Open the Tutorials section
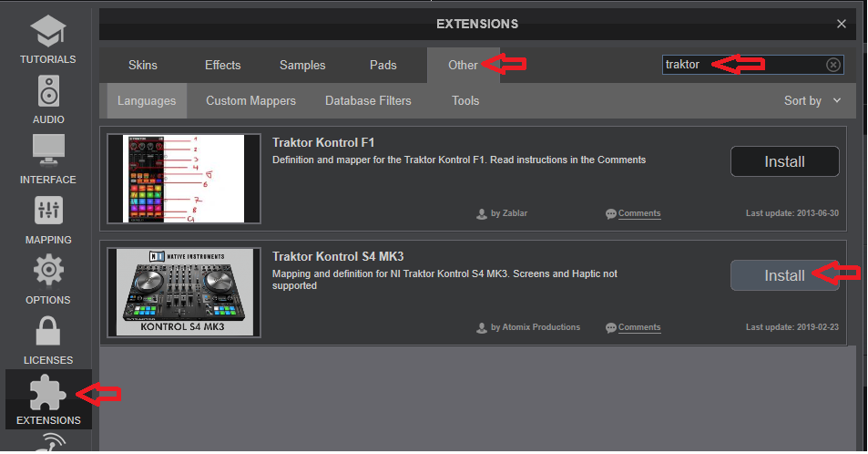Image resolution: width=868 pixels, height=454 pixels. pyautogui.click(x=48, y=39)
